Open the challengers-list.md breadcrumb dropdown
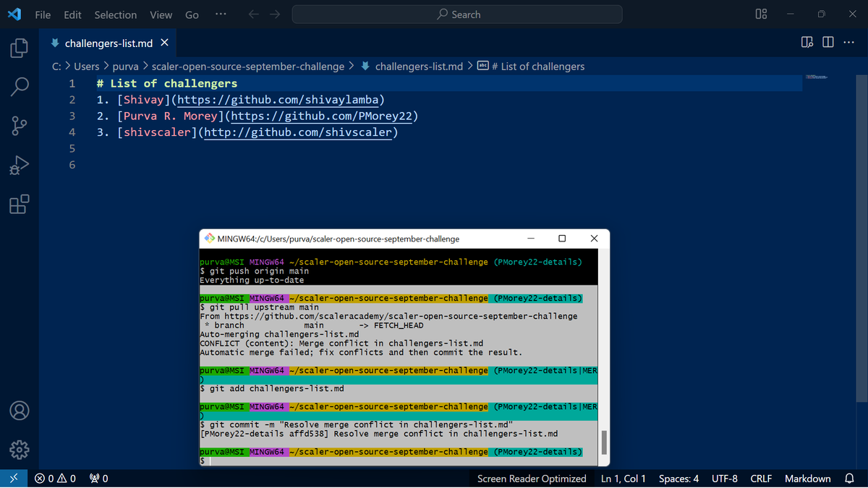Image resolution: width=868 pixels, height=488 pixels. tap(420, 66)
